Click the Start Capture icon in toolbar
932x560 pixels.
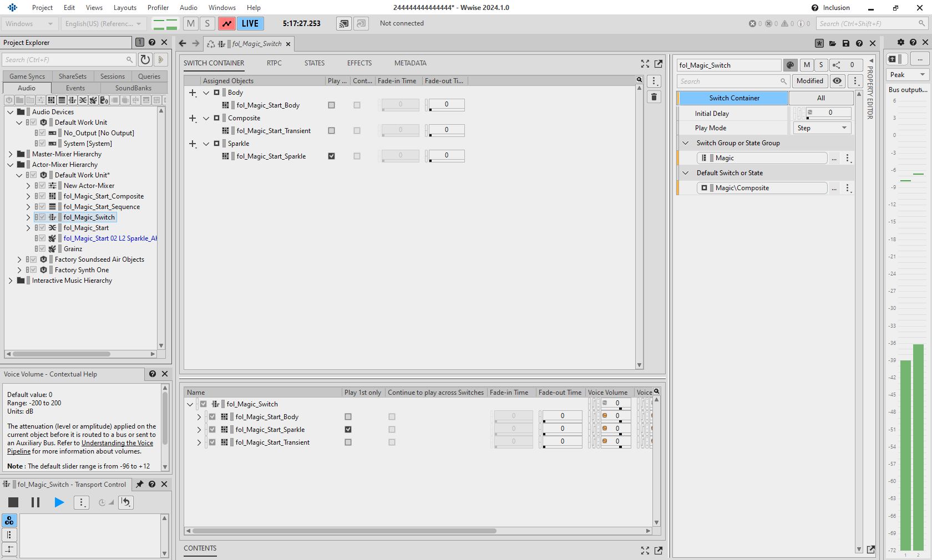[x=226, y=23]
